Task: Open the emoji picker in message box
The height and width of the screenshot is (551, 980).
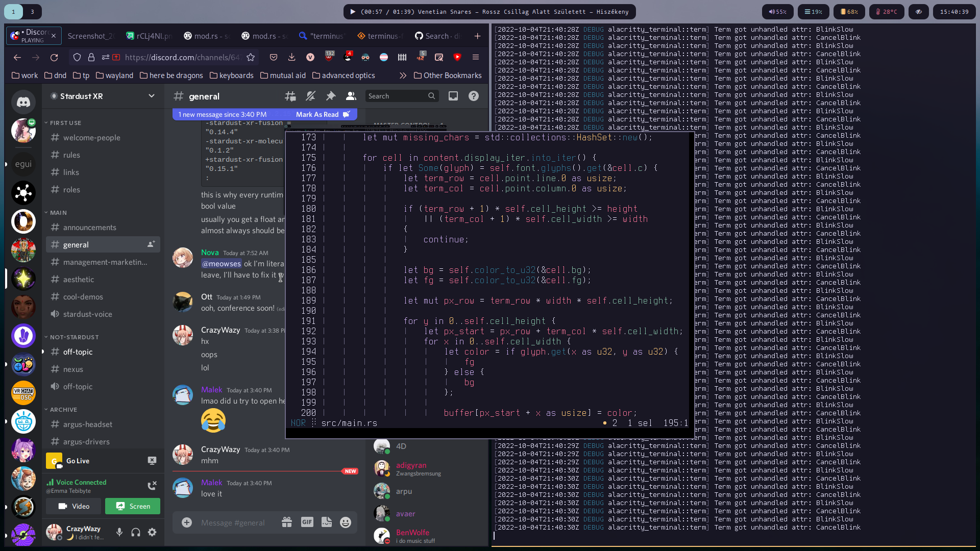Action: click(346, 522)
